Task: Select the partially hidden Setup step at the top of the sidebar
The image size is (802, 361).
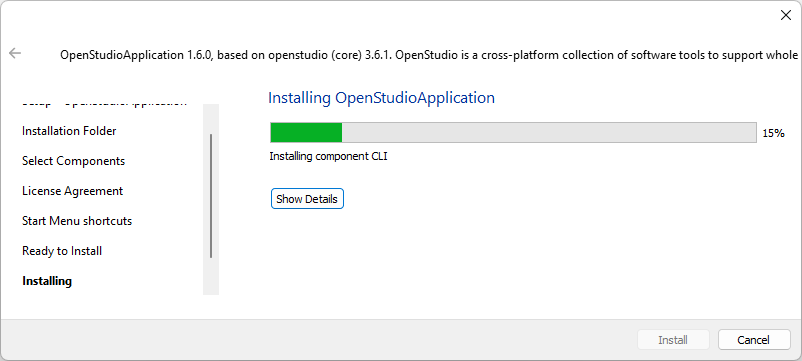Action: (x=104, y=103)
